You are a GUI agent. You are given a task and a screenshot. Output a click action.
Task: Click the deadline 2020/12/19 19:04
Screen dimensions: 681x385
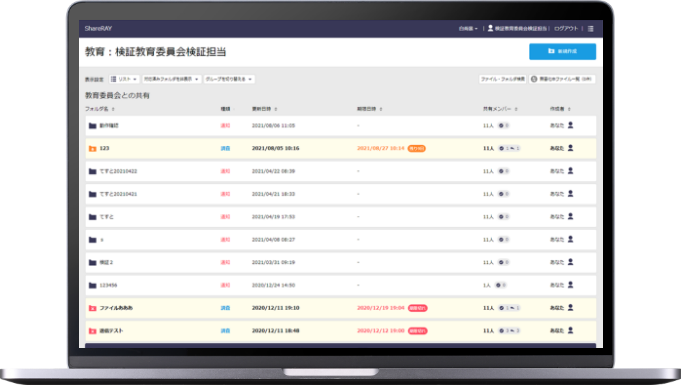380,308
